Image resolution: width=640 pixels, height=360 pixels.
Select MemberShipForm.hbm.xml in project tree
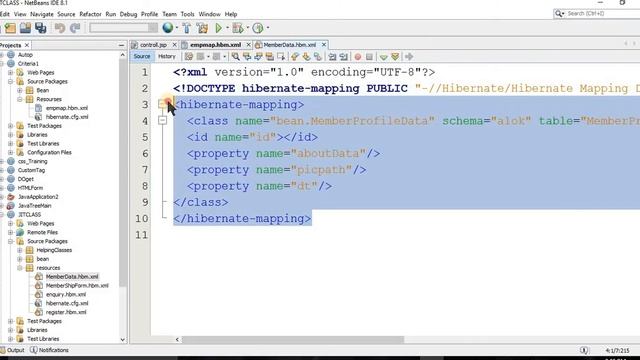[77, 286]
